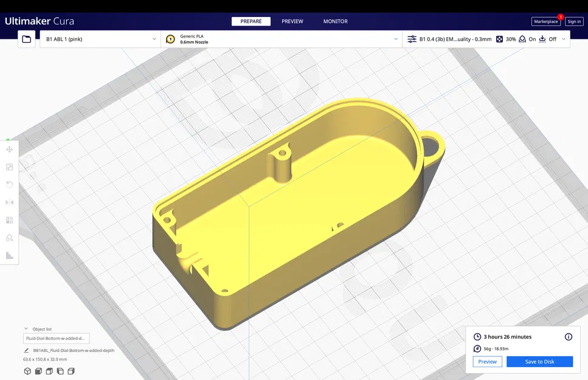Select the Rotate tool in the sidebar
This screenshot has width=588, height=380.
point(9,185)
